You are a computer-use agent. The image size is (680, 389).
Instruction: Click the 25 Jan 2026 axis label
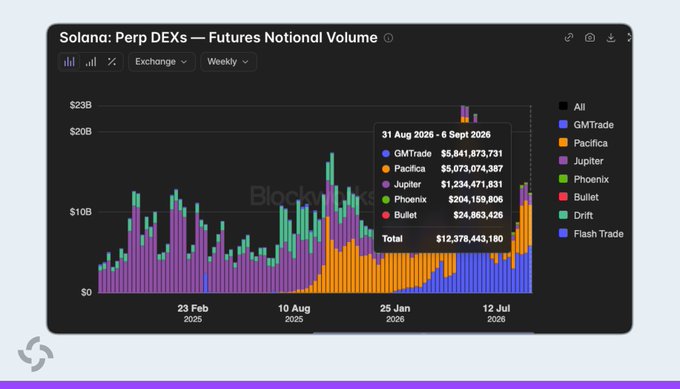(395, 313)
